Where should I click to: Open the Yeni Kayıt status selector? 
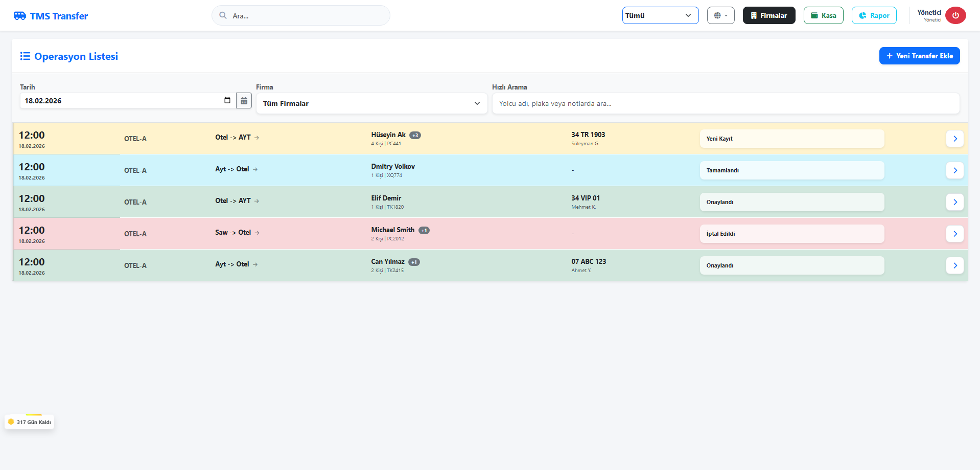tap(791, 139)
